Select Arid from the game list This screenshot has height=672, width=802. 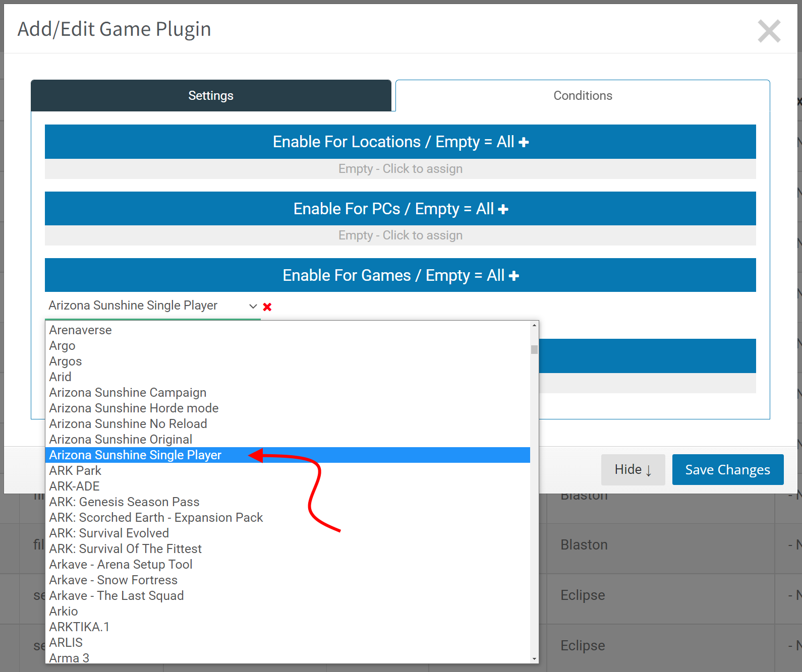coord(288,377)
